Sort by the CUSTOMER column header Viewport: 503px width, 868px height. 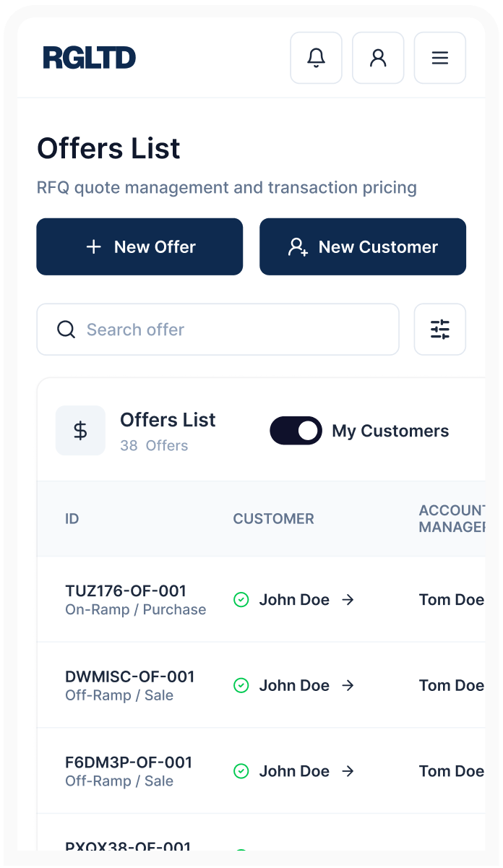click(x=273, y=519)
